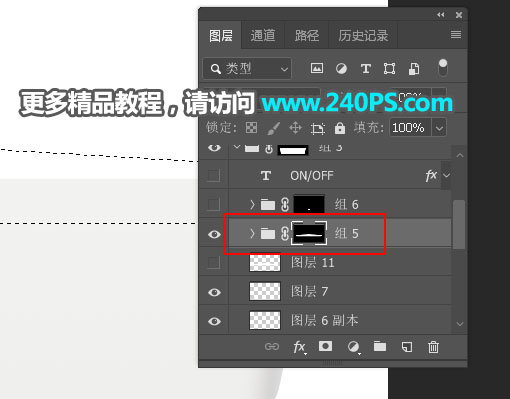Filter layers by adjustment layer type
The image size is (510, 399).
tap(341, 69)
